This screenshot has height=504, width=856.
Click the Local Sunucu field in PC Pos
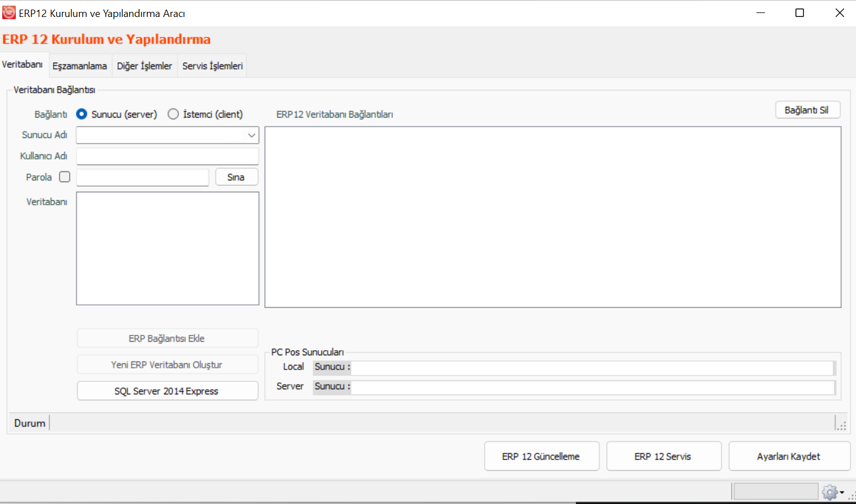point(592,368)
